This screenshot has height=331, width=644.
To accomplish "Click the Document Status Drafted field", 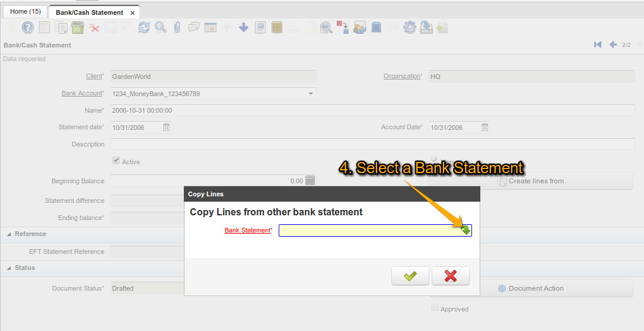I will coord(147,288).
